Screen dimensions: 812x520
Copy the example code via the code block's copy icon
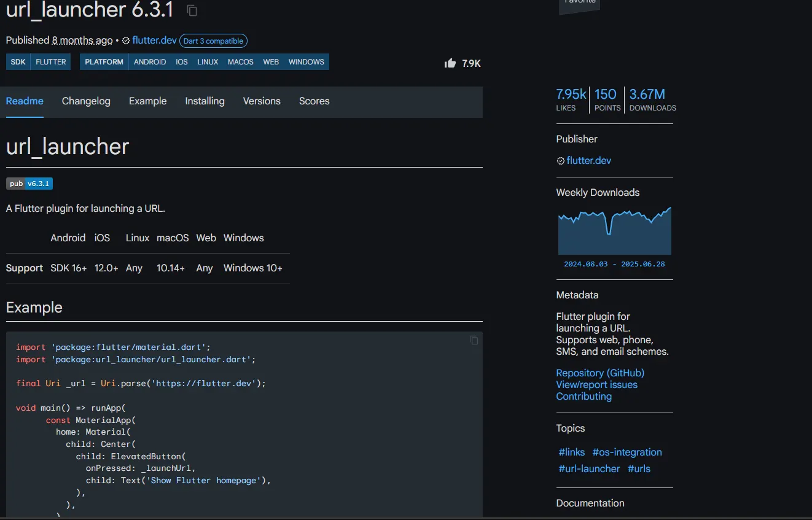point(474,340)
